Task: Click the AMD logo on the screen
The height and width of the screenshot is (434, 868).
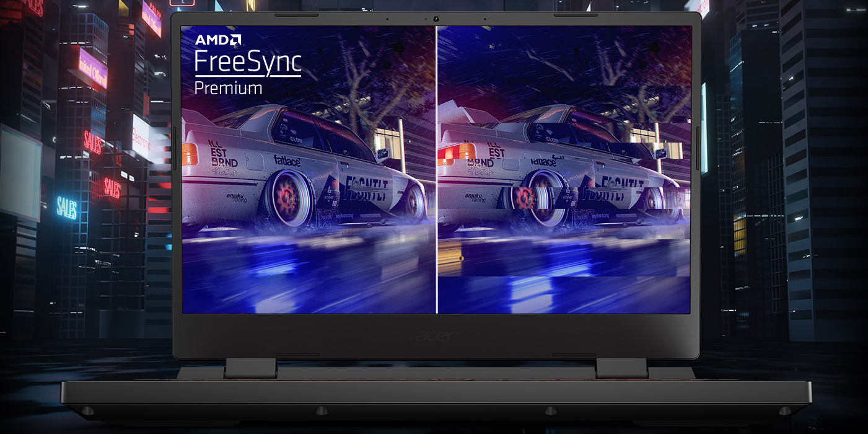Action: (x=218, y=40)
